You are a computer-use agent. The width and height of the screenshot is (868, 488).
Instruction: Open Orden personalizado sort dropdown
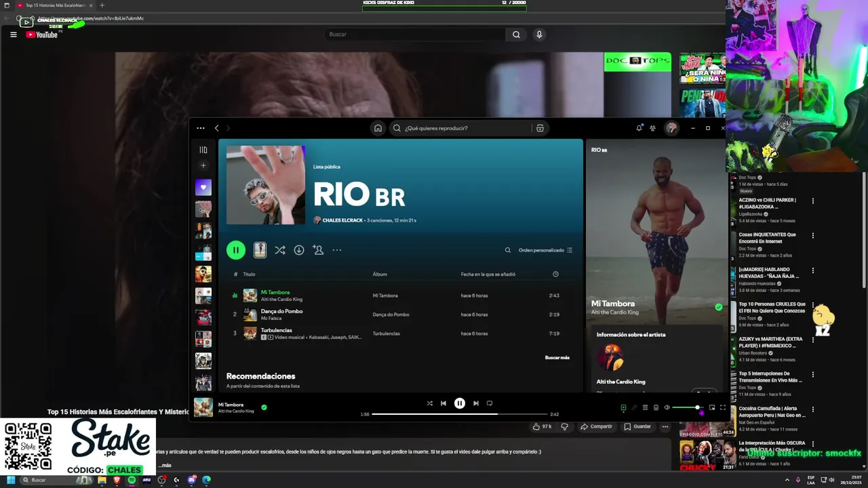pos(545,250)
